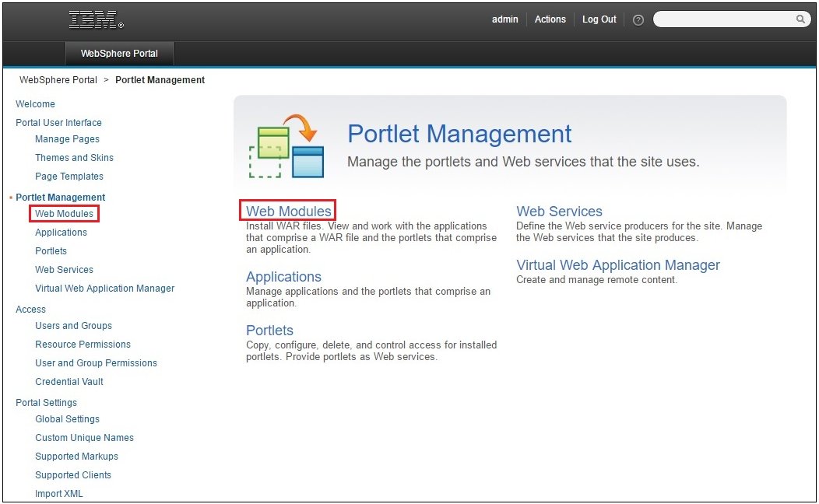
Task: Open Supported Markups
Action: [x=76, y=457]
